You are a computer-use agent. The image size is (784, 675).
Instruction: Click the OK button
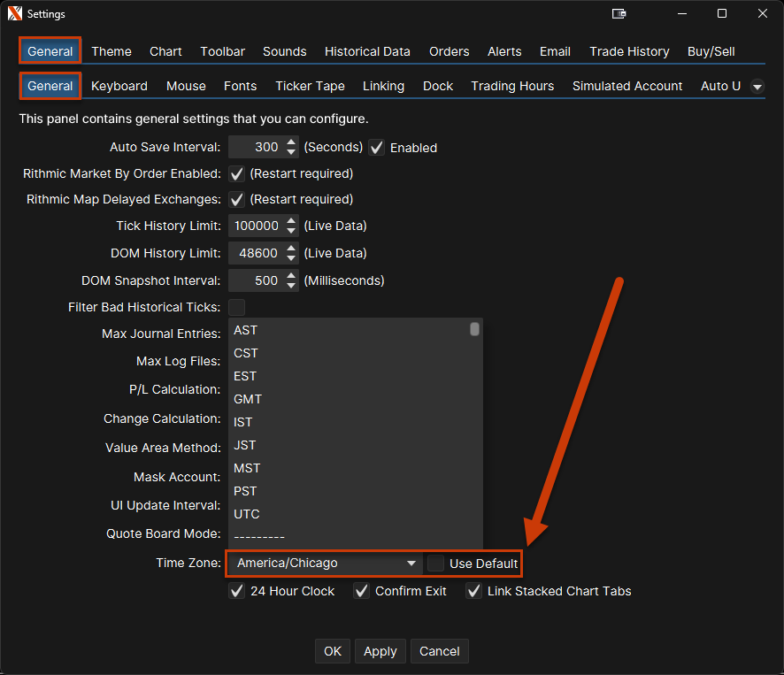coord(332,651)
